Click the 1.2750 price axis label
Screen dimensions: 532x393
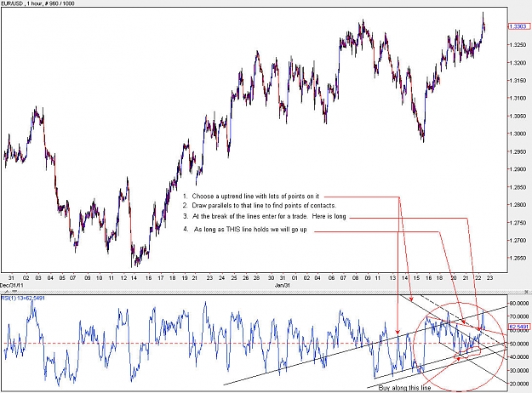click(518, 223)
